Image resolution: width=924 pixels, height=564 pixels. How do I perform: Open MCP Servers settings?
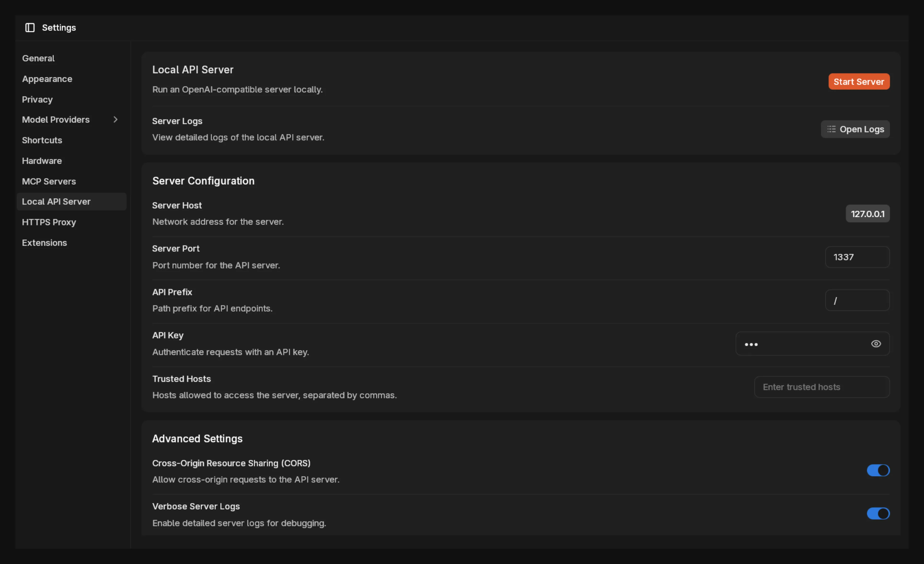point(49,181)
